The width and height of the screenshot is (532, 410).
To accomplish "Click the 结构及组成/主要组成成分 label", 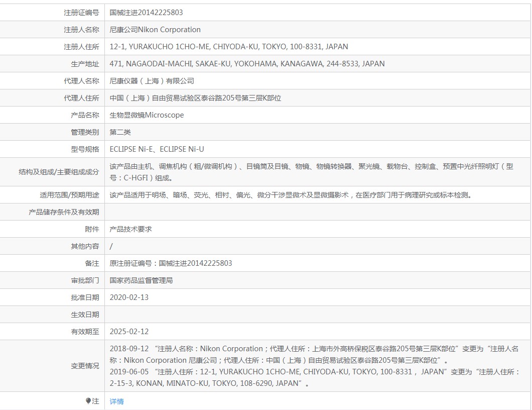I will pos(59,172).
